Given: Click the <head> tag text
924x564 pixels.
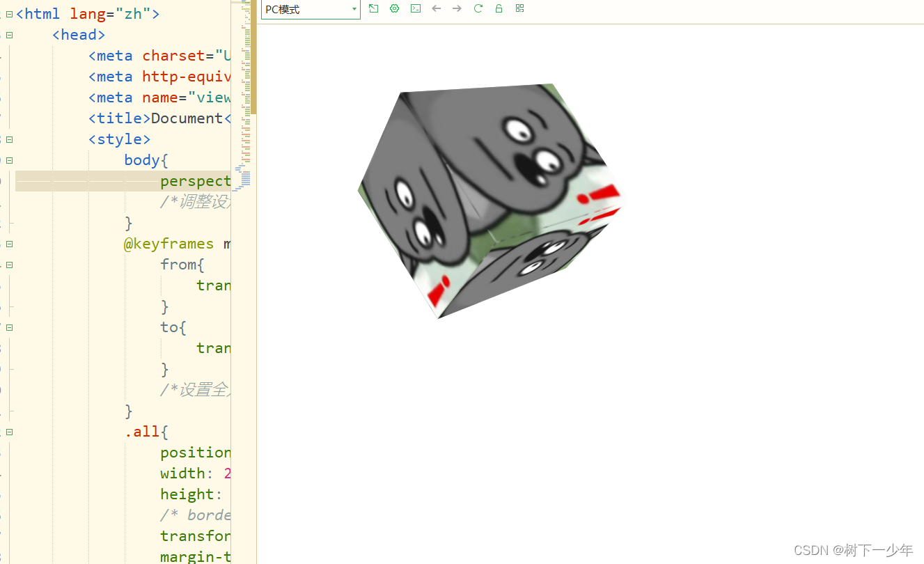Looking at the screenshot, I should [79, 35].
